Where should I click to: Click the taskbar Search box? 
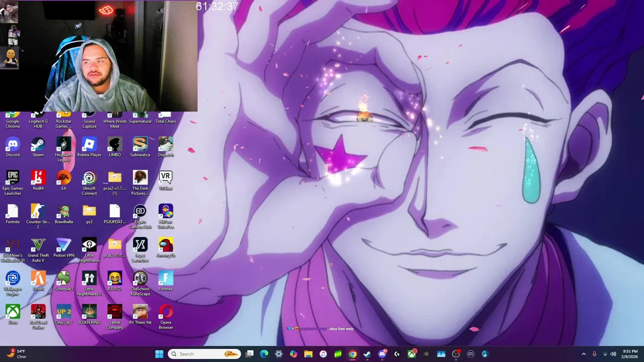pyautogui.click(x=204, y=354)
